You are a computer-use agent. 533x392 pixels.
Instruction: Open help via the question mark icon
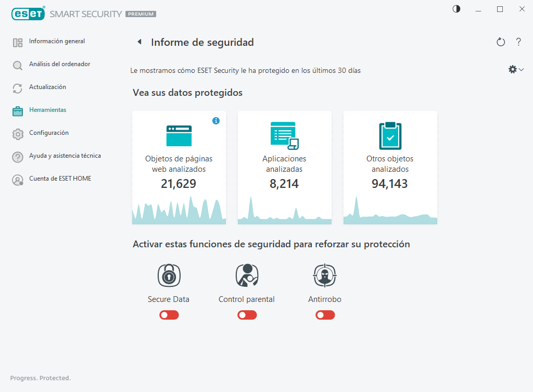point(518,42)
